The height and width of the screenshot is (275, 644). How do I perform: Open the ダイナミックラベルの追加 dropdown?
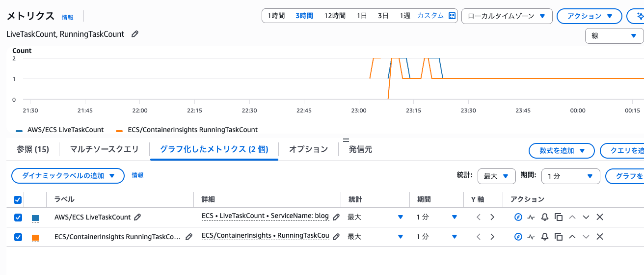68,175
